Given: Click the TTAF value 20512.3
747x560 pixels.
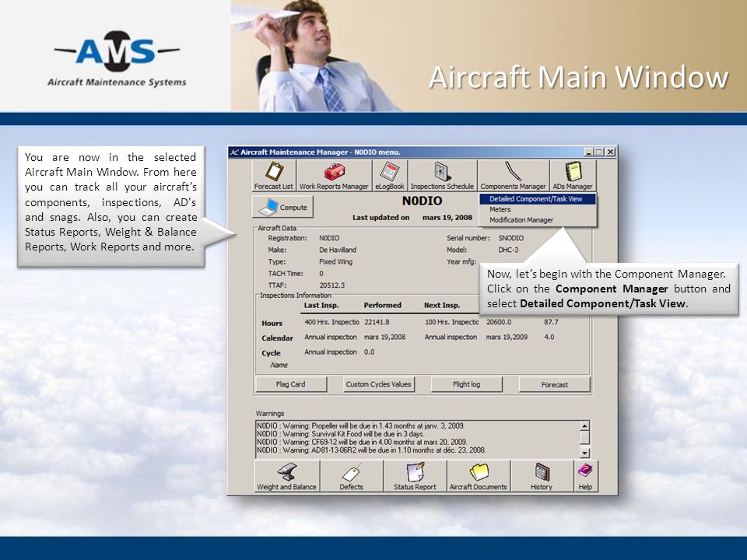Looking at the screenshot, I should click(x=332, y=285).
